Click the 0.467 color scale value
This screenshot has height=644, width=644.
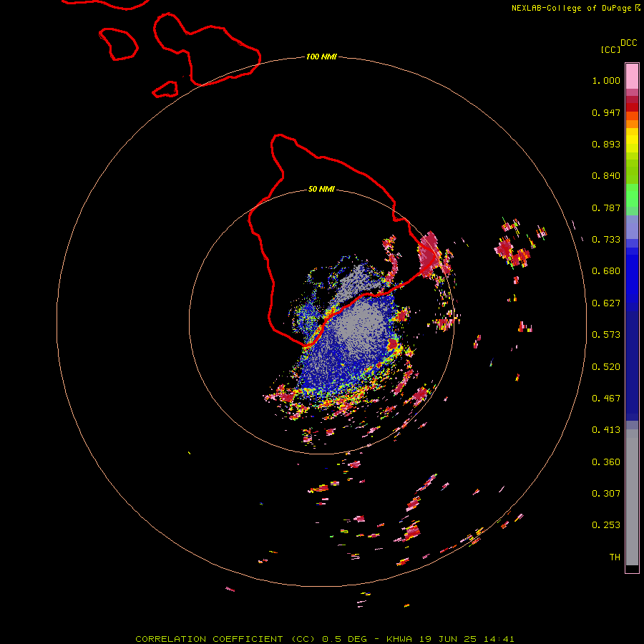click(606, 399)
